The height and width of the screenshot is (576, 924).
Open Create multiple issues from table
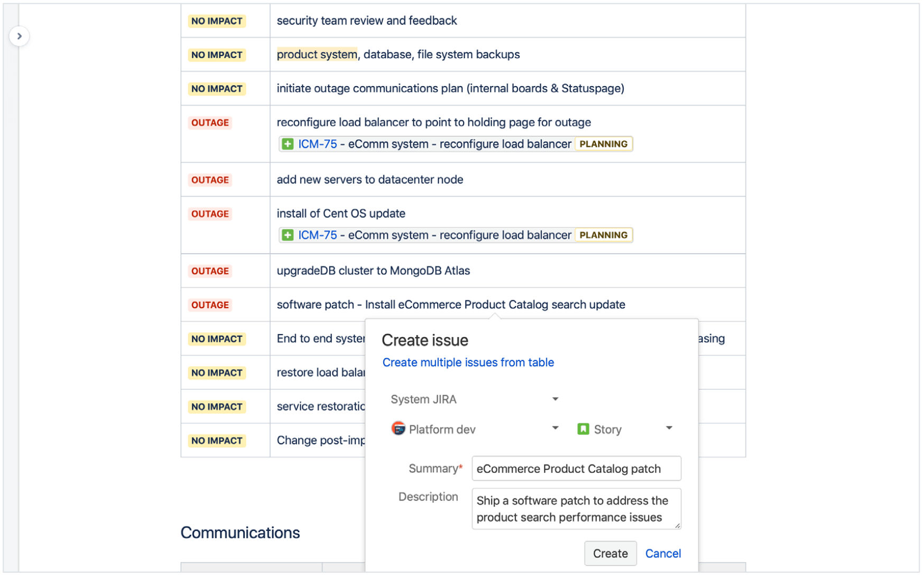(x=468, y=363)
